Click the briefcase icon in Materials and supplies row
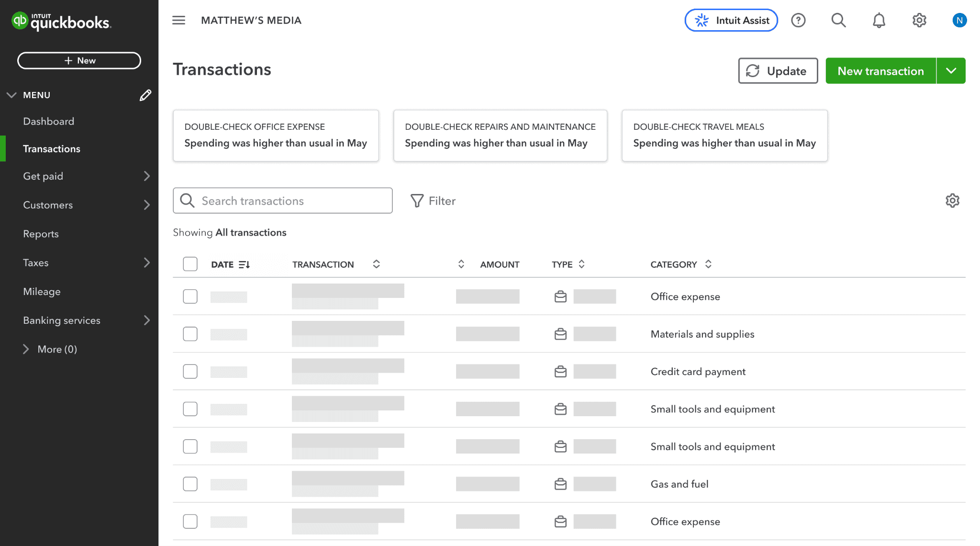Viewport: 980px width, 546px height. pos(560,334)
